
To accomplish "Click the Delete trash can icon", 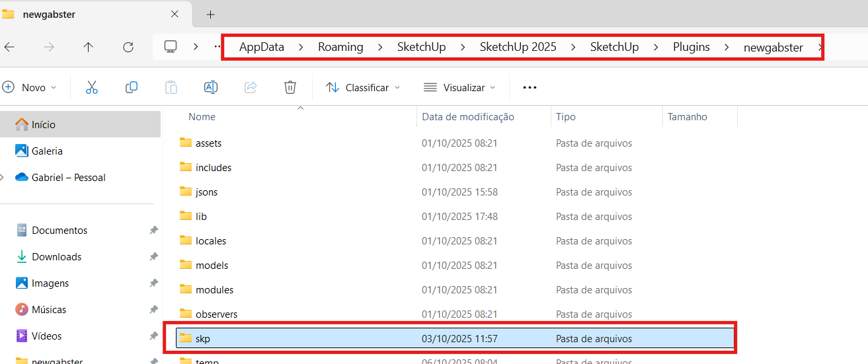I will pyautogui.click(x=290, y=87).
